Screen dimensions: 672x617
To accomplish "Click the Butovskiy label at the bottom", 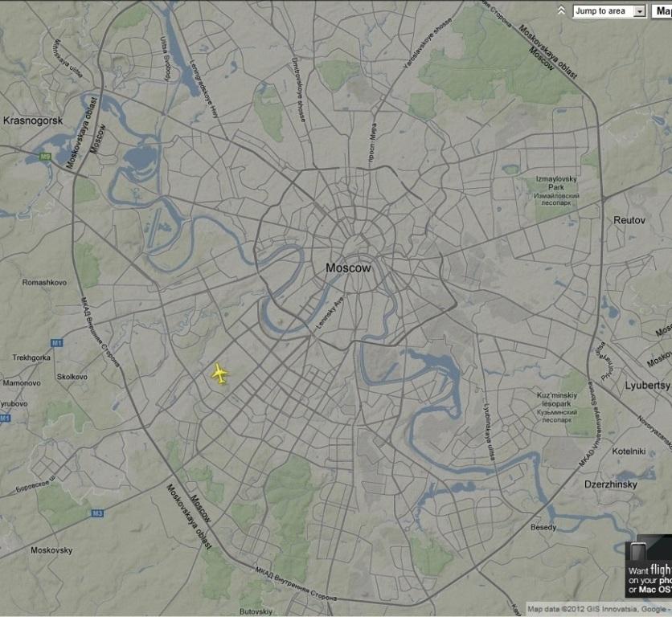I will click(x=256, y=611).
